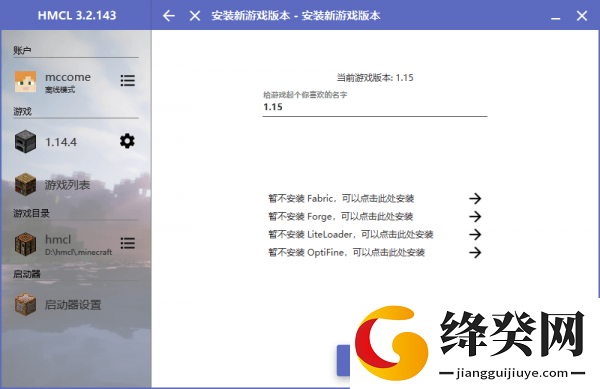Edit the game name field showing 1.15
600x389 pixels.
375,107
